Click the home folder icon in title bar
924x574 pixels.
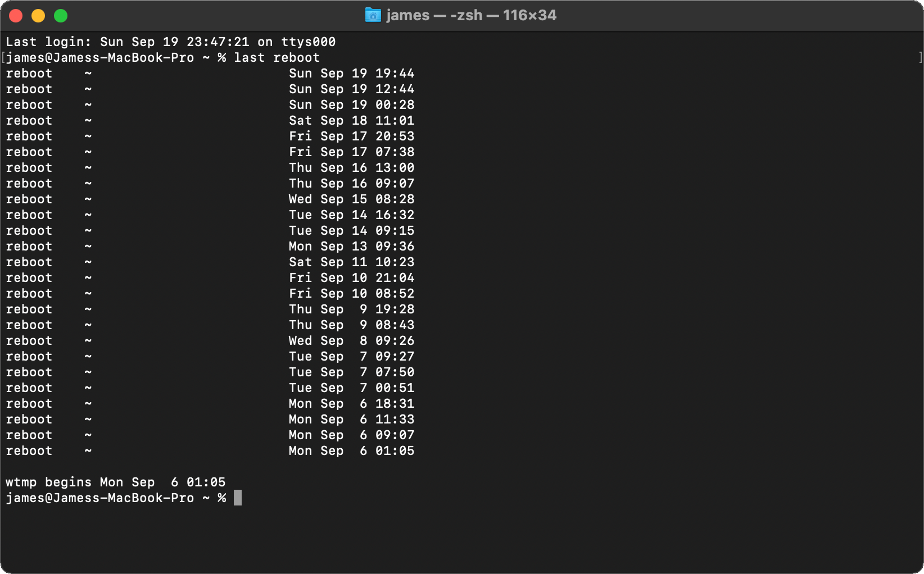[373, 15]
